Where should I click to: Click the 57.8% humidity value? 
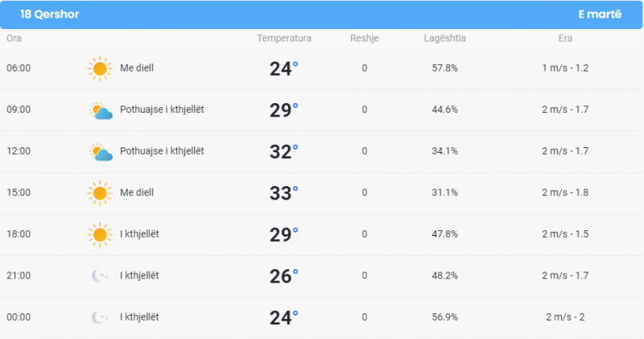(x=445, y=68)
